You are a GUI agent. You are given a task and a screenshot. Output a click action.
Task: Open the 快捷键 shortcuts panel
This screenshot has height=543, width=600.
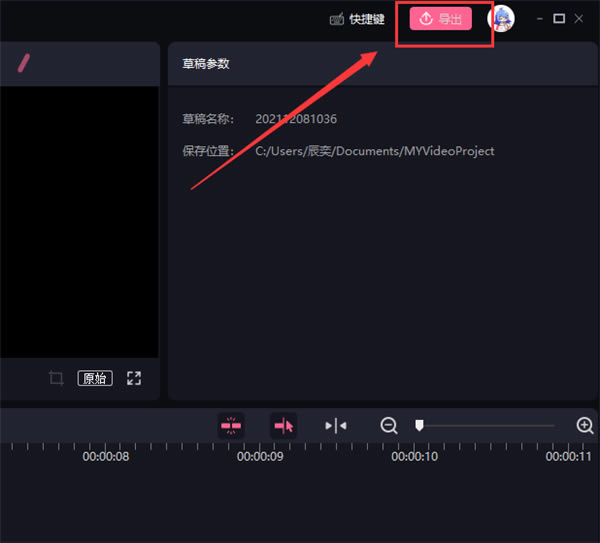click(x=357, y=19)
